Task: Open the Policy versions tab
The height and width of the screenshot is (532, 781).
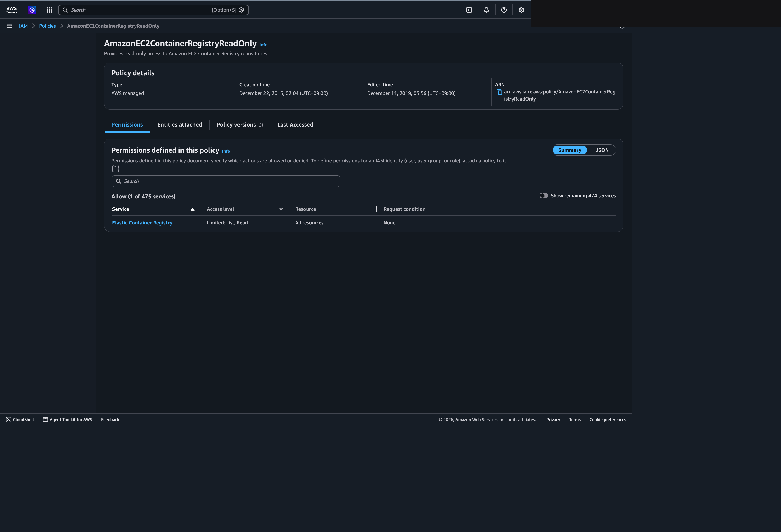Action: point(240,125)
